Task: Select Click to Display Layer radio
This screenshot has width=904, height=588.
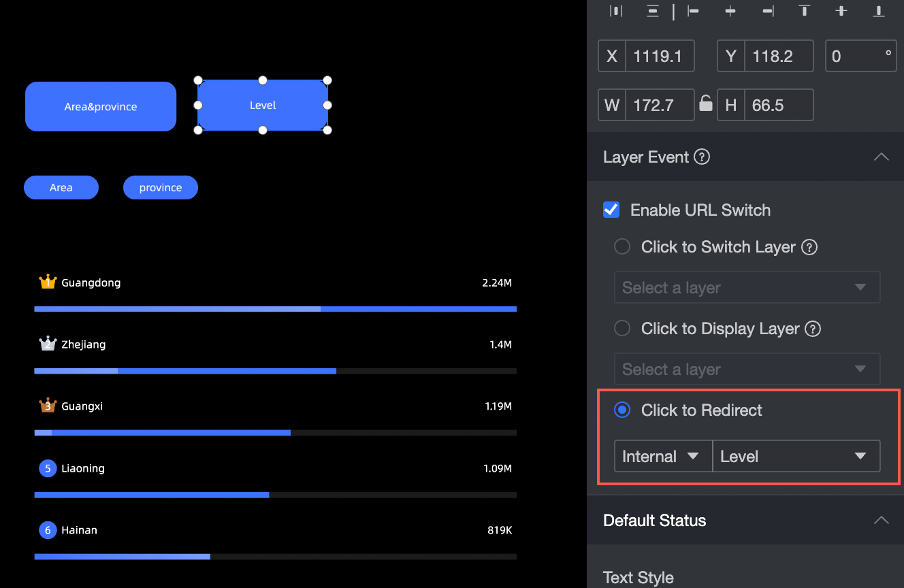Action: click(x=622, y=328)
